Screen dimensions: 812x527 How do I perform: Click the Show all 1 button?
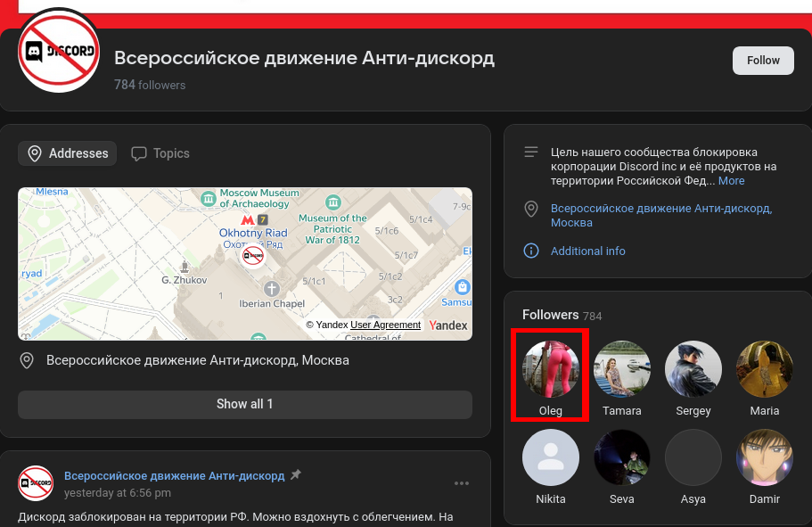click(245, 404)
